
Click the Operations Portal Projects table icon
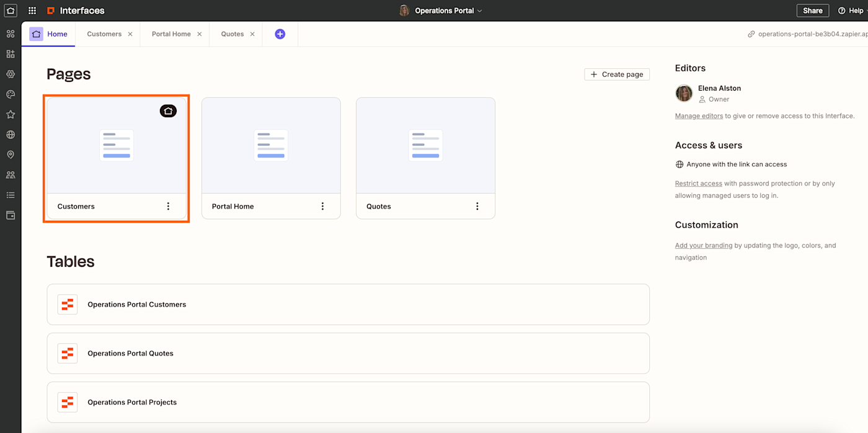pyautogui.click(x=68, y=402)
